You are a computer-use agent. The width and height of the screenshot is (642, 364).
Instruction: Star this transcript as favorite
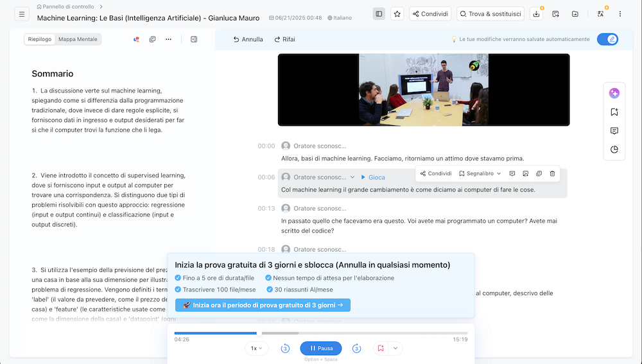point(397,14)
